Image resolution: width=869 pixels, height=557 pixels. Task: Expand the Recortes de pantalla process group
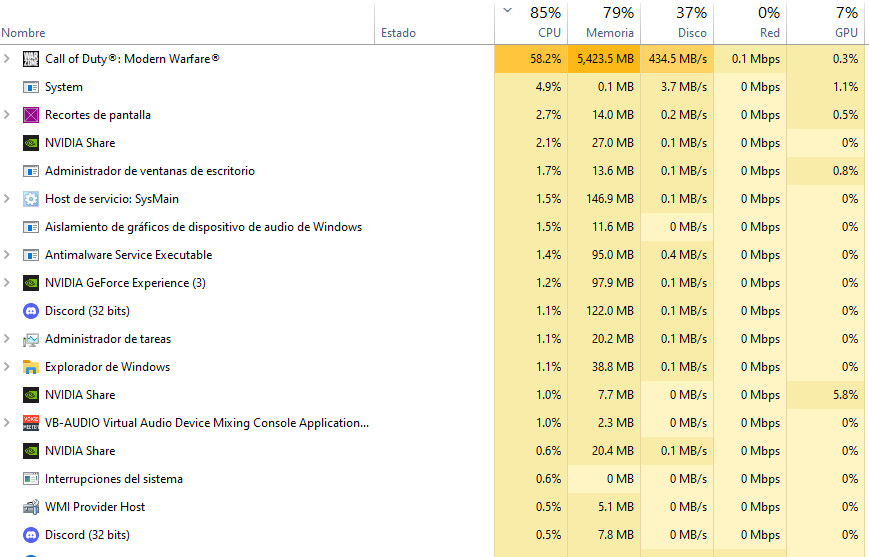click(x=7, y=114)
